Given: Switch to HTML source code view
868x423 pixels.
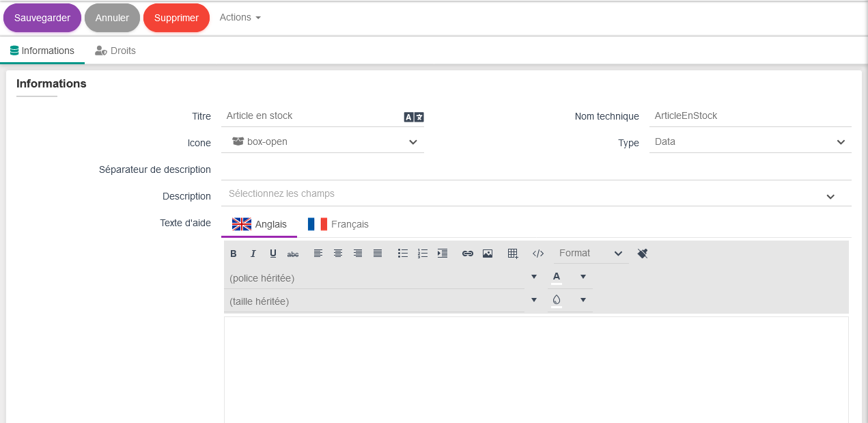Looking at the screenshot, I should pos(538,254).
